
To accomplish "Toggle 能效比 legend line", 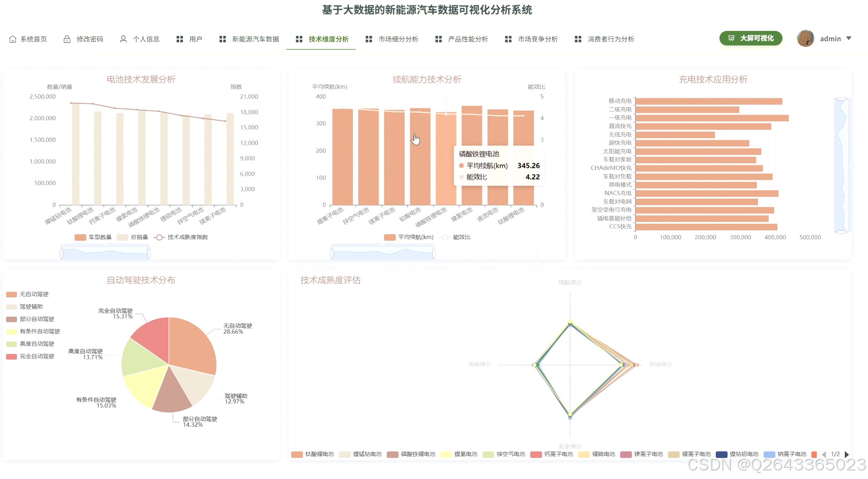I will (455, 237).
